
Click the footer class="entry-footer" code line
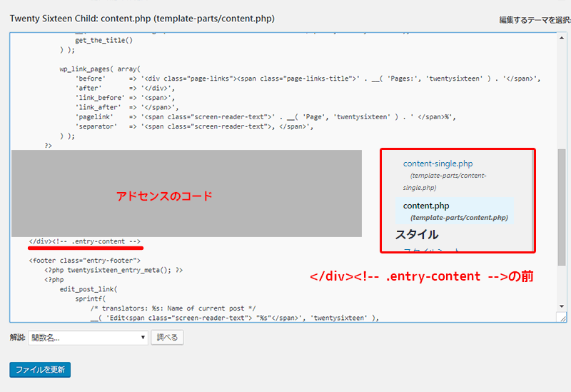pyautogui.click(x=85, y=261)
